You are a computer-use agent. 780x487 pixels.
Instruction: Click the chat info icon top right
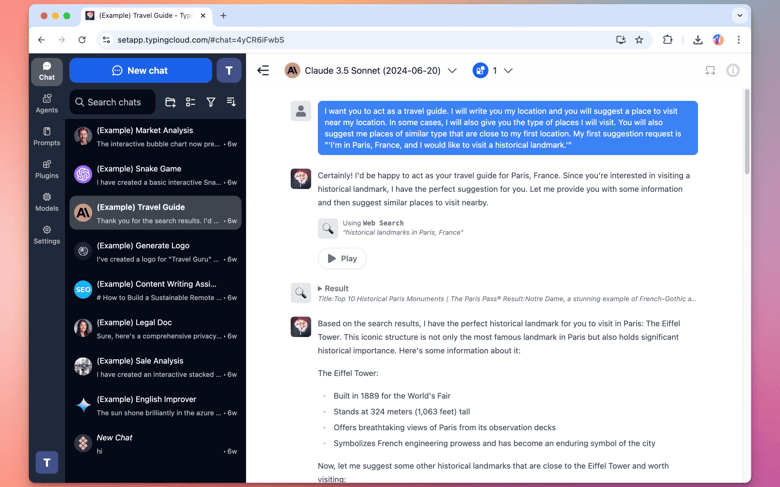pyautogui.click(x=733, y=71)
